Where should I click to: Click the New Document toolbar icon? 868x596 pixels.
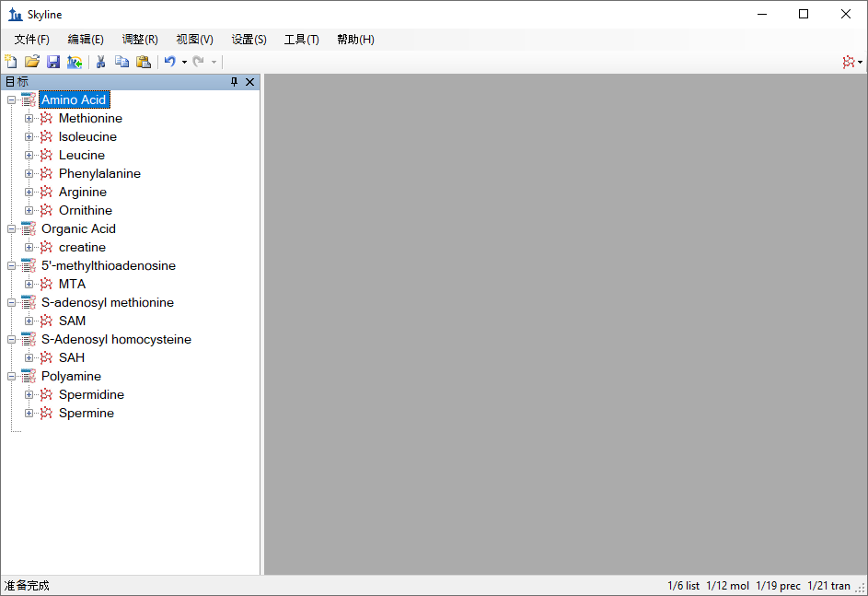11,62
